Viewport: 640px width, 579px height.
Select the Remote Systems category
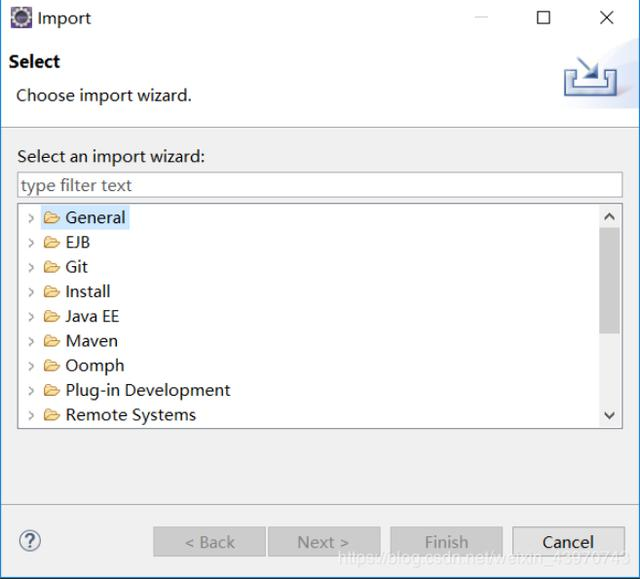coord(131,415)
